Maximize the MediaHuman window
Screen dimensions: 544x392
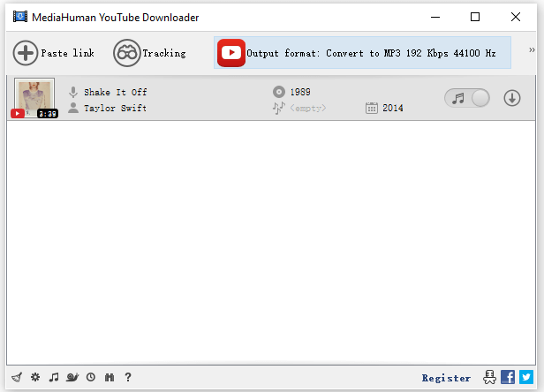point(475,17)
